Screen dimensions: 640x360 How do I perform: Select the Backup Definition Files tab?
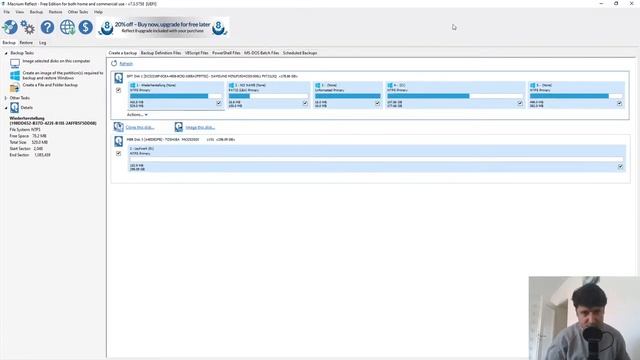pyautogui.click(x=161, y=53)
